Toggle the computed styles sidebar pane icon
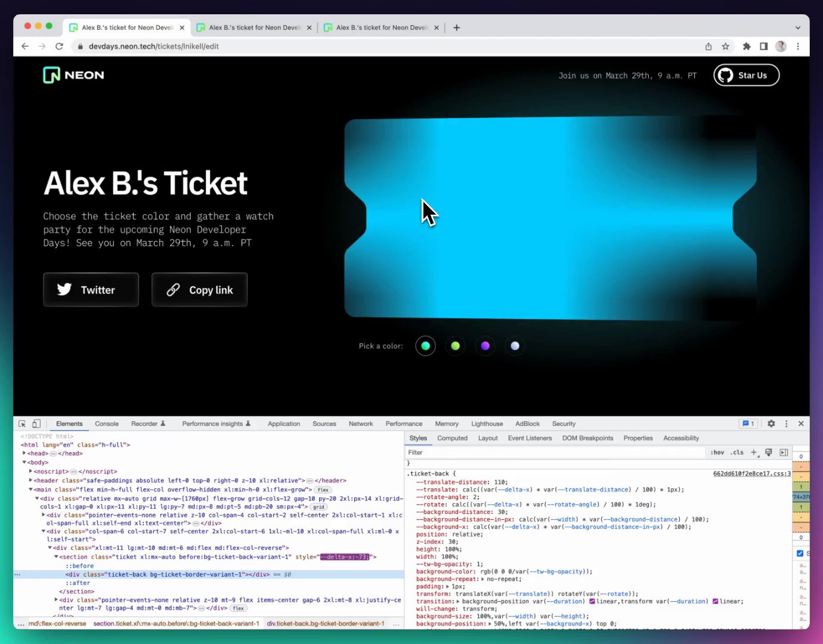Image resolution: width=823 pixels, height=644 pixels. click(x=784, y=452)
